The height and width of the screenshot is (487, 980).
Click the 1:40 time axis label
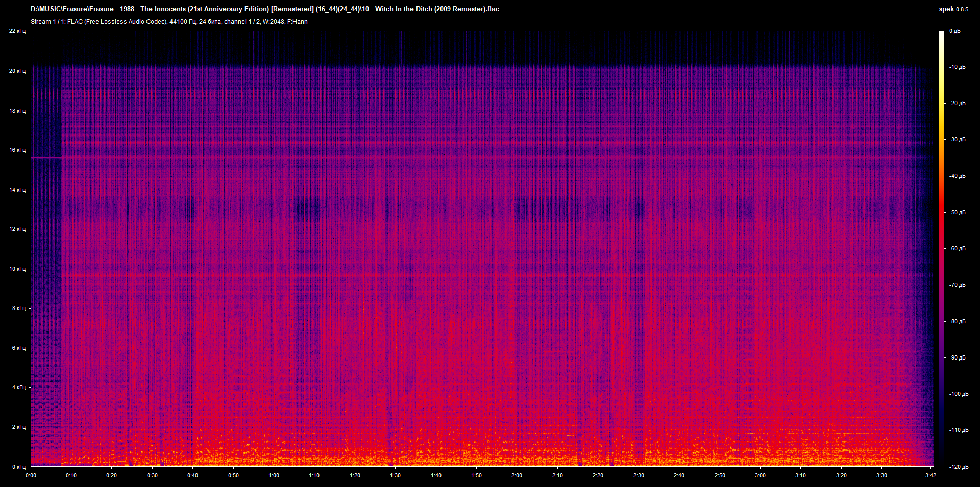click(x=436, y=475)
